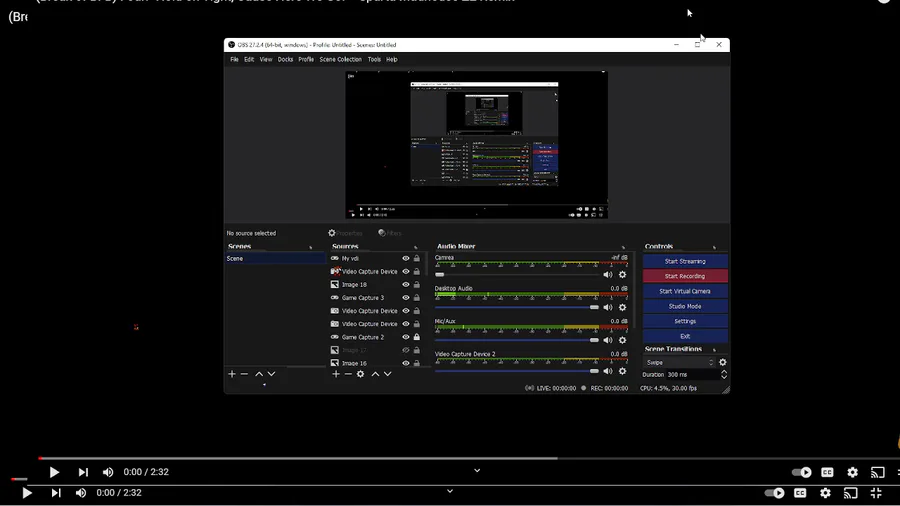Add a new scene with plus icon

point(232,374)
